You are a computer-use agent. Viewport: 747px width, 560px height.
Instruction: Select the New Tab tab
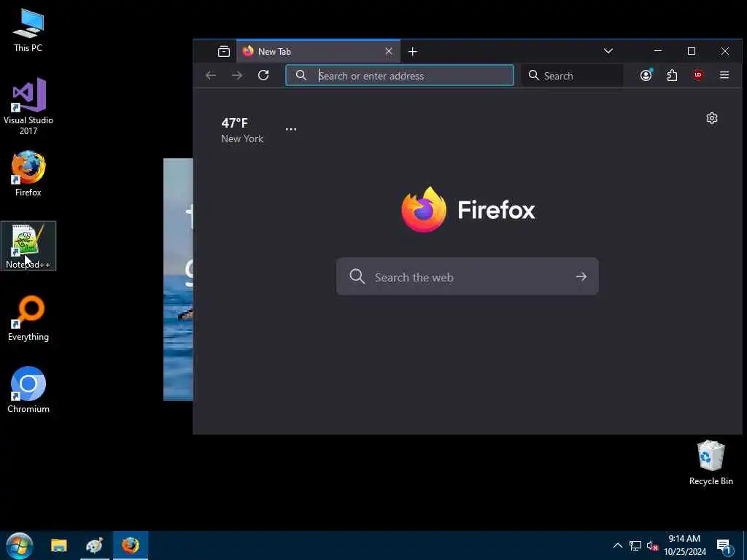[x=318, y=52]
